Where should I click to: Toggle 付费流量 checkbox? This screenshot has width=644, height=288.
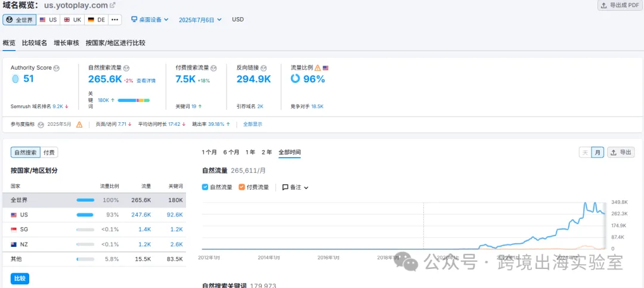point(241,187)
